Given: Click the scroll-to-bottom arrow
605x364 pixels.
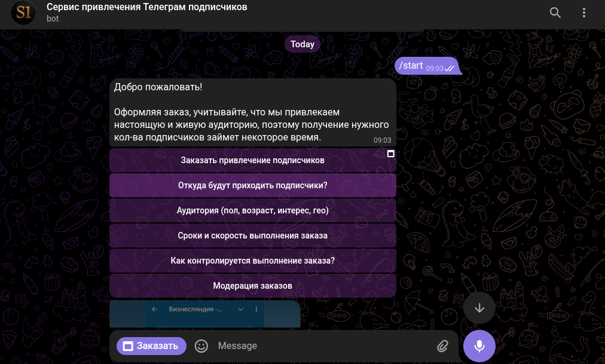Looking at the screenshot, I should click(x=479, y=307).
